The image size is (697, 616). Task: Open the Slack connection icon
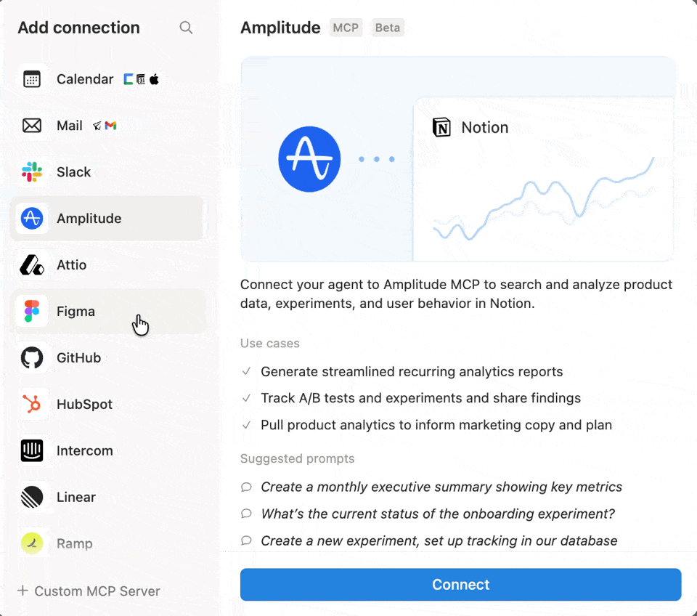pos(32,172)
